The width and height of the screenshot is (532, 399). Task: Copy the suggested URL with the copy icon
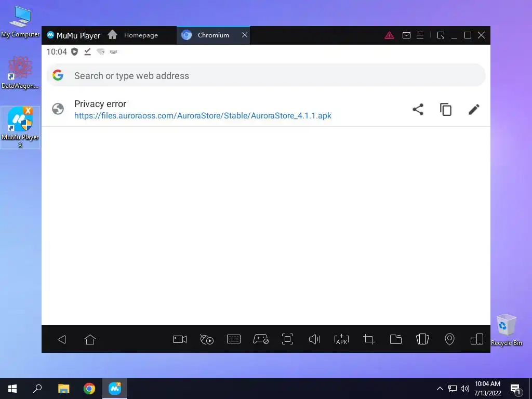(x=446, y=109)
